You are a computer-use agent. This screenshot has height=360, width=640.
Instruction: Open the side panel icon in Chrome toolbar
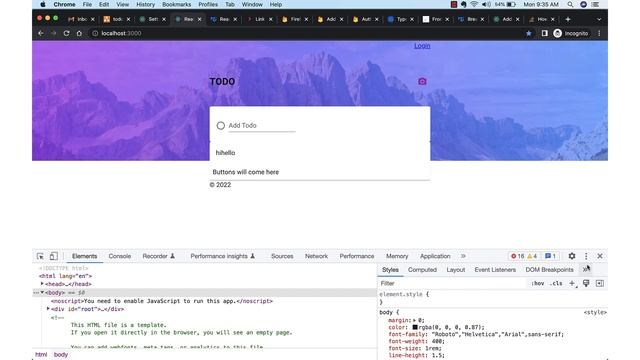tap(544, 33)
